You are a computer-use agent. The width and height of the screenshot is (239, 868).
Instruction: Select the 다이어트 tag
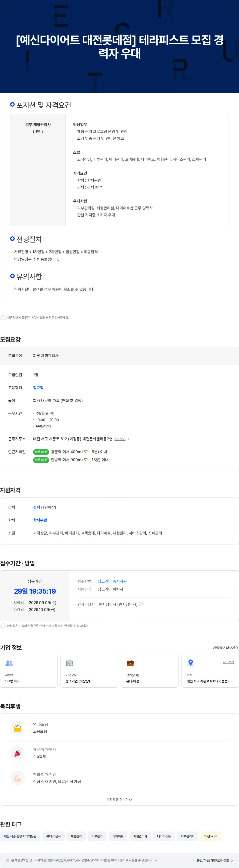118,836
